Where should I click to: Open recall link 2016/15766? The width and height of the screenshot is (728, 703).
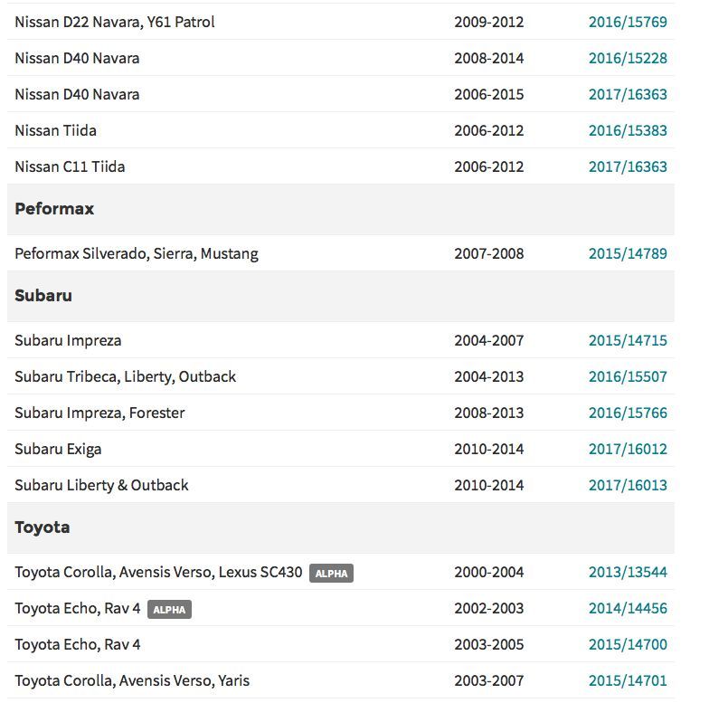(x=628, y=413)
